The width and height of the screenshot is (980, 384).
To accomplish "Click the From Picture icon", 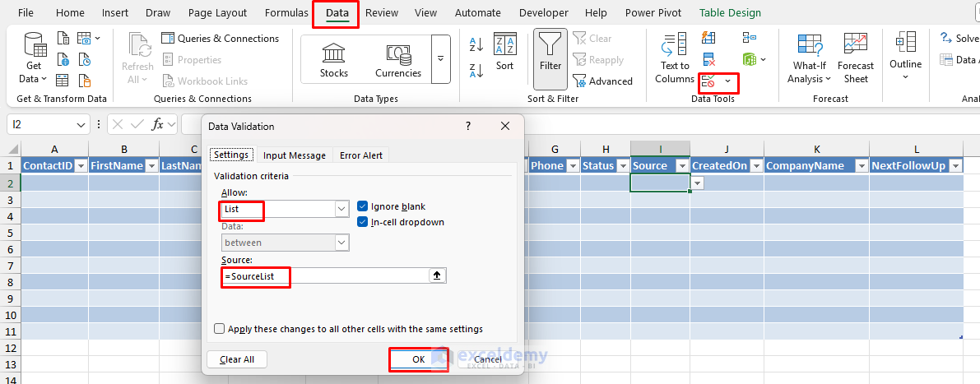I will pos(88,39).
